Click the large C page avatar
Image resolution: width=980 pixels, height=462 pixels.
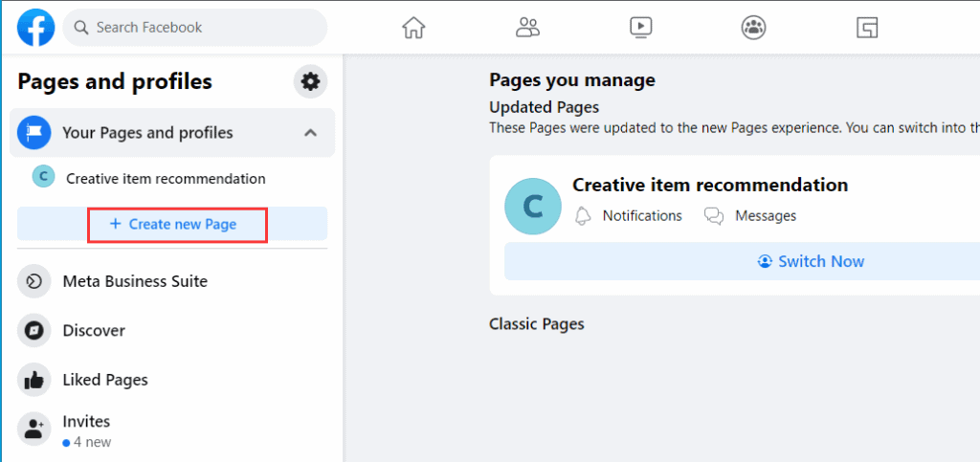pyautogui.click(x=533, y=207)
